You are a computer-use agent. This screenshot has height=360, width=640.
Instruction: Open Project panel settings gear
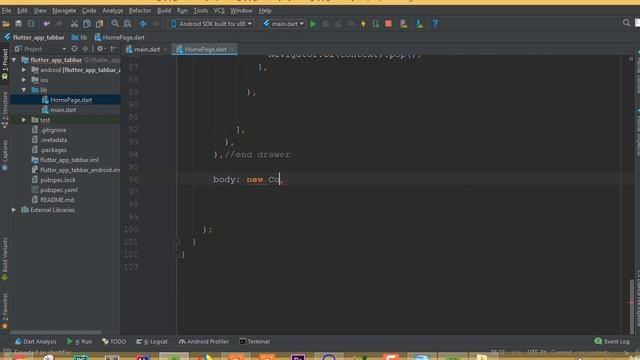100,49
